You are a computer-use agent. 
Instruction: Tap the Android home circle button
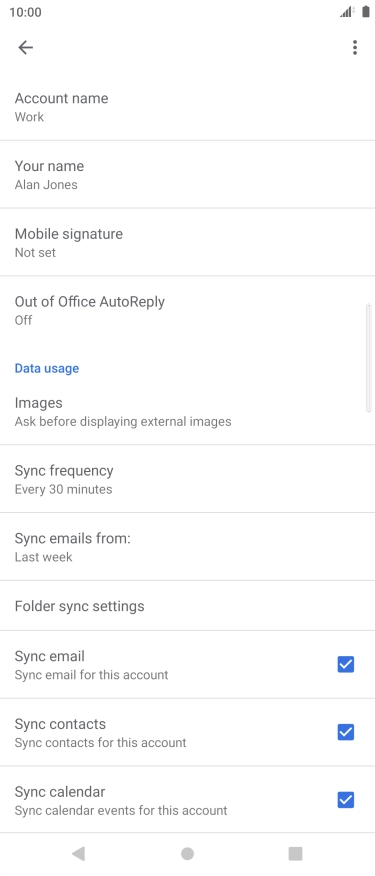187,853
